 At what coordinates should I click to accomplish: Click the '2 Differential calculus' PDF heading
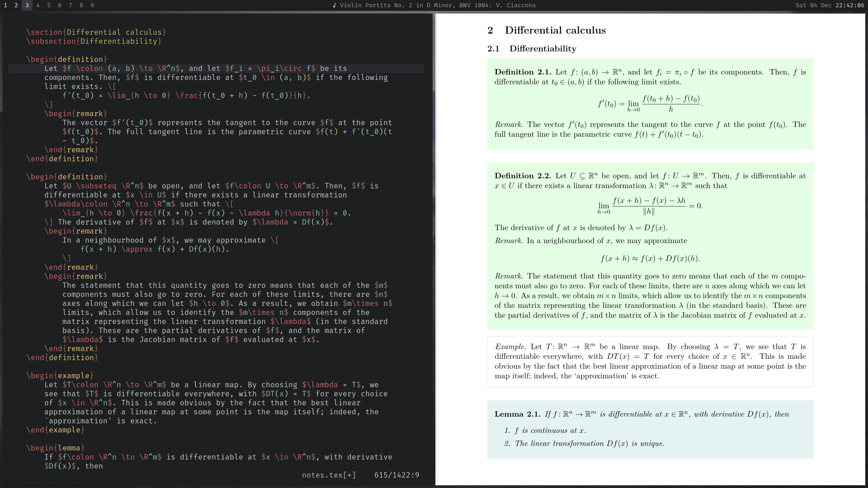547,30
